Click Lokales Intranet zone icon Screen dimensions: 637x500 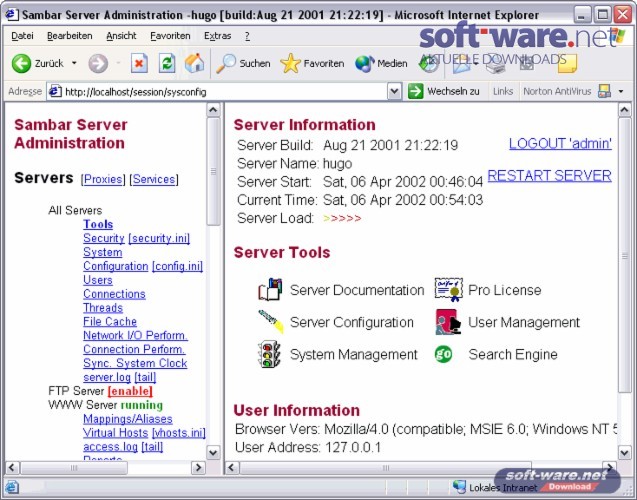pos(459,487)
